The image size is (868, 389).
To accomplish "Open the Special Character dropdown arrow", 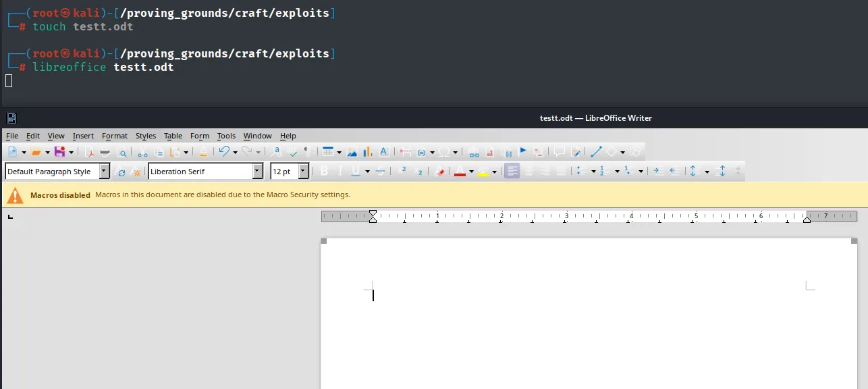I will 455,153.
